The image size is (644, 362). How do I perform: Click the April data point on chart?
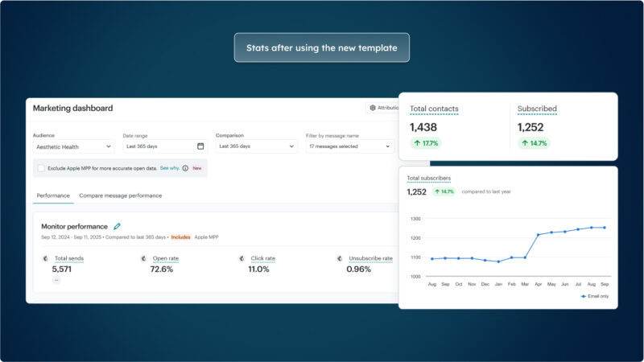538,235
